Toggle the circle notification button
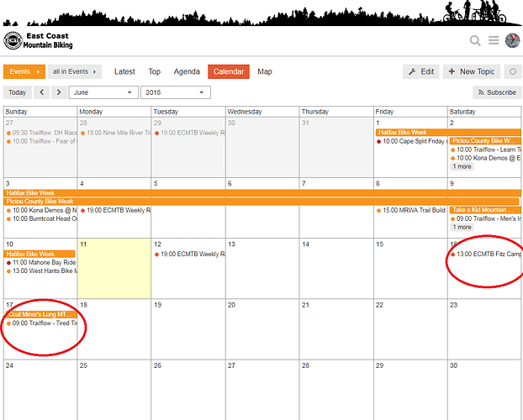The width and height of the screenshot is (523, 420). (513, 71)
